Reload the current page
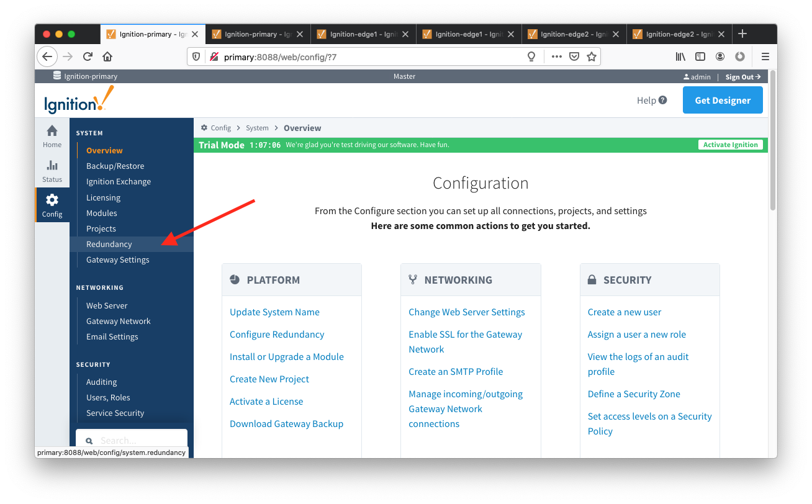Screen dimensions: 812x504 [x=88, y=56]
